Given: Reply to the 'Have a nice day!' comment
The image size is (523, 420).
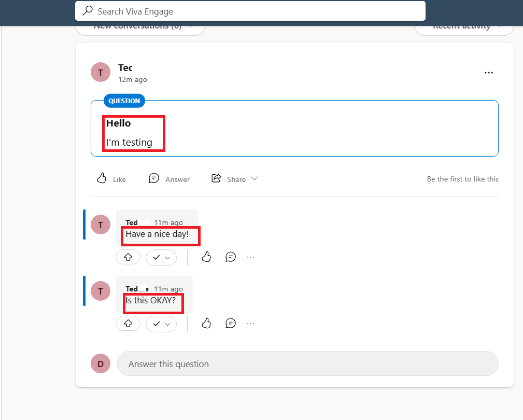Looking at the screenshot, I should pyautogui.click(x=231, y=257).
